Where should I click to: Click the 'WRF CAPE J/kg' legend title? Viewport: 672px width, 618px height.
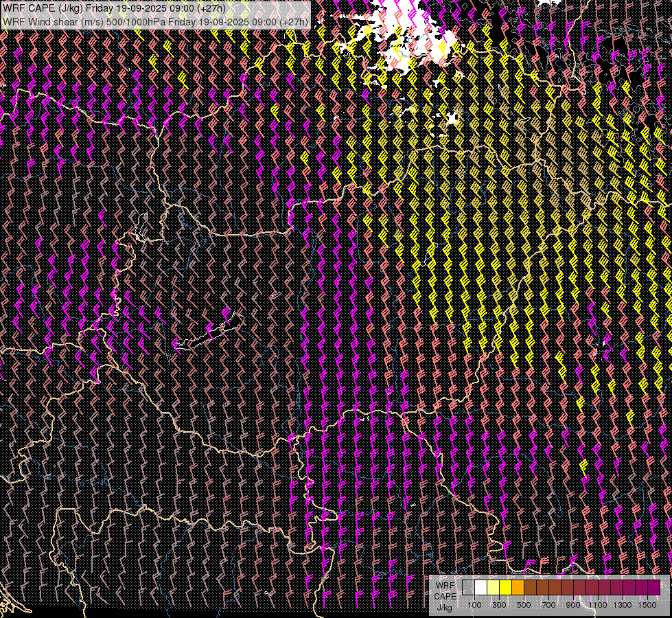pos(445,596)
